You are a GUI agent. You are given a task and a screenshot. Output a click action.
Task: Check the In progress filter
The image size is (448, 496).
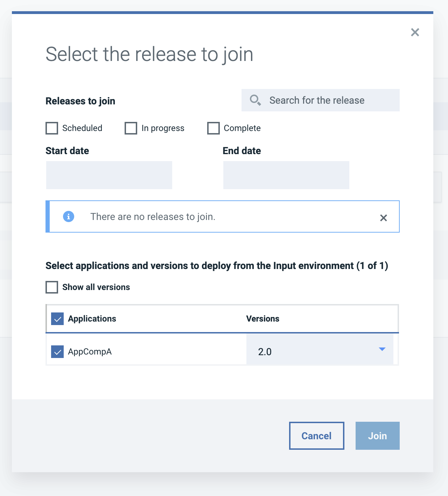coord(131,128)
